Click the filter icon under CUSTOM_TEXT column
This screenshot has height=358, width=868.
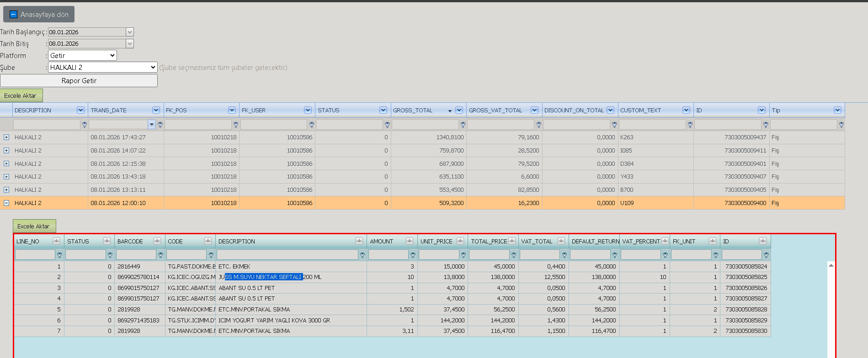tap(690, 125)
